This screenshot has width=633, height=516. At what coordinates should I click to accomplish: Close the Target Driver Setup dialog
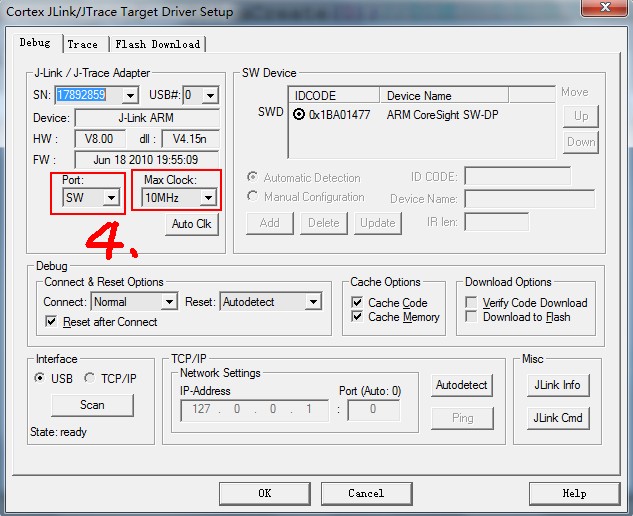(605, 7)
